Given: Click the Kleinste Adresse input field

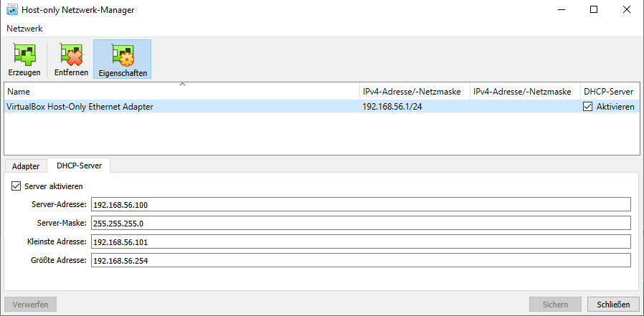Looking at the screenshot, I should [361, 241].
